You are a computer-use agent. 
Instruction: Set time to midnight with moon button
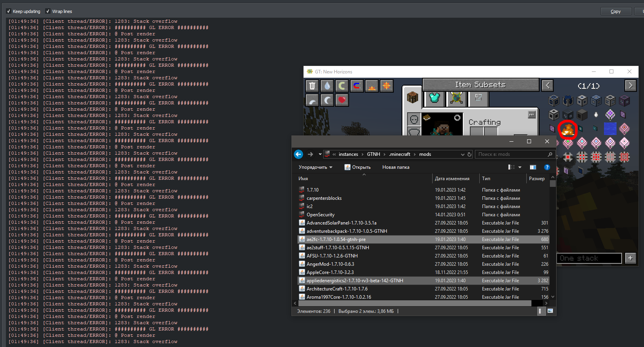[x=327, y=100]
